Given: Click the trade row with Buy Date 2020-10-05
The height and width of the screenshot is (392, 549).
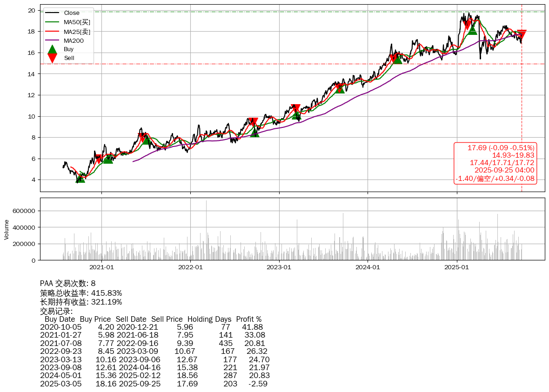Looking at the screenshot, I should (x=154, y=327).
